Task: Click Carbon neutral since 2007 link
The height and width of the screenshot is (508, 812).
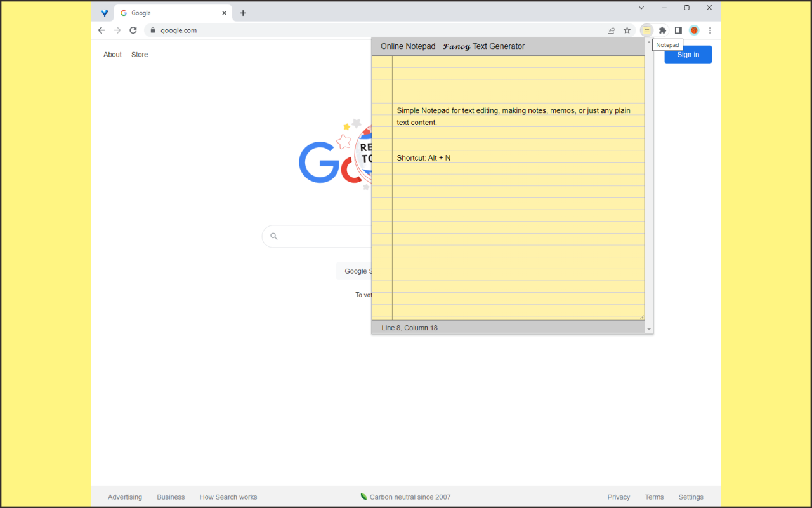Action: (410, 497)
